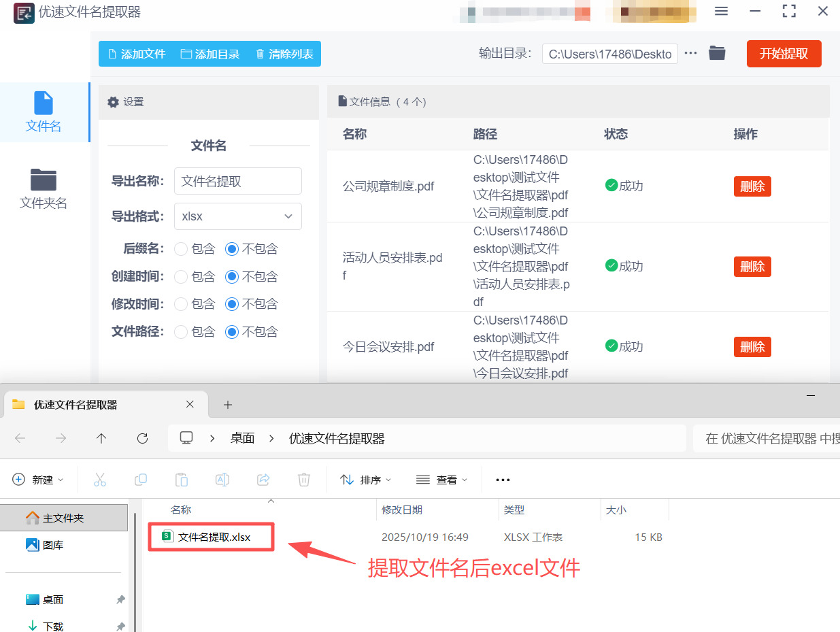Screen dimensions: 840x632
Task: Click the hamburger menu icon in title bar
Action: click(x=722, y=12)
